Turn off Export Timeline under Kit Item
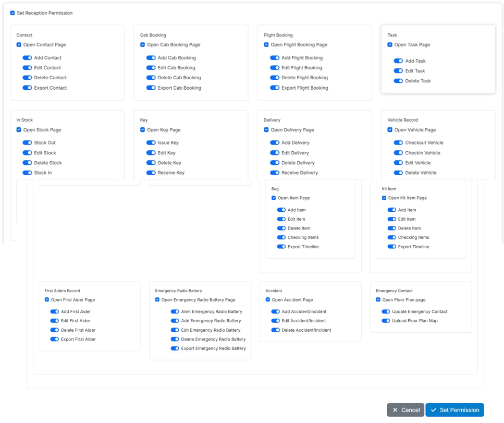Image resolution: width=504 pixels, height=423 pixels. point(392,247)
